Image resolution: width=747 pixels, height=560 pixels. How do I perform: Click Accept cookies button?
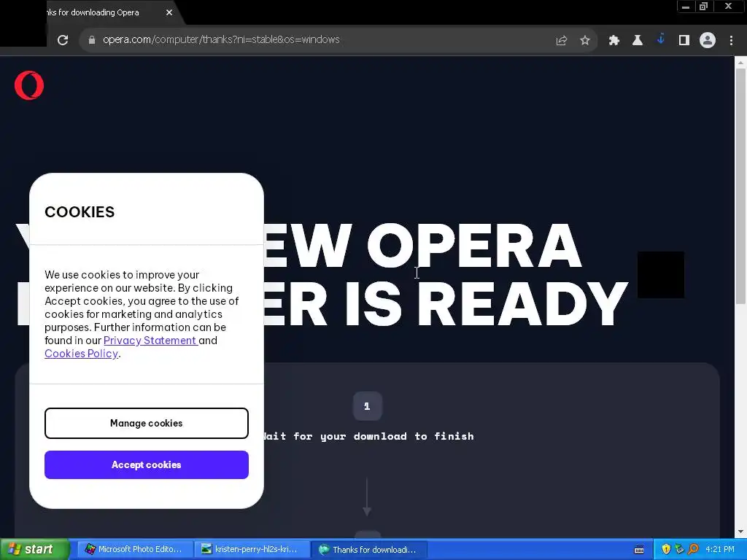click(146, 464)
